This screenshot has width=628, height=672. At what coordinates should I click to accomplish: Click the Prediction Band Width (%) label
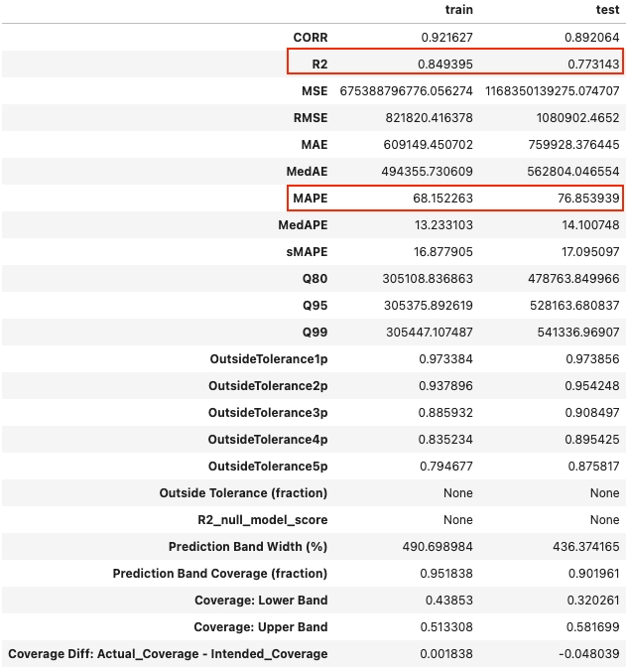pyautogui.click(x=248, y=546)
